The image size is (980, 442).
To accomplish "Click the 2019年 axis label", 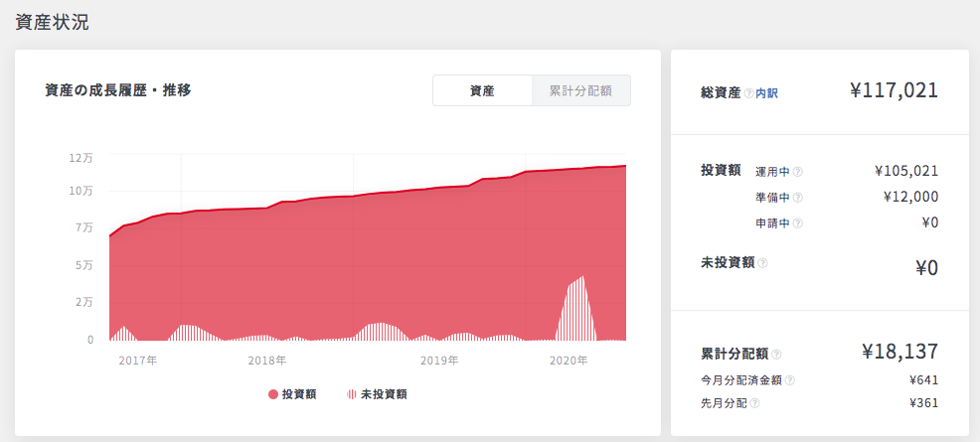I will [439, 361].
